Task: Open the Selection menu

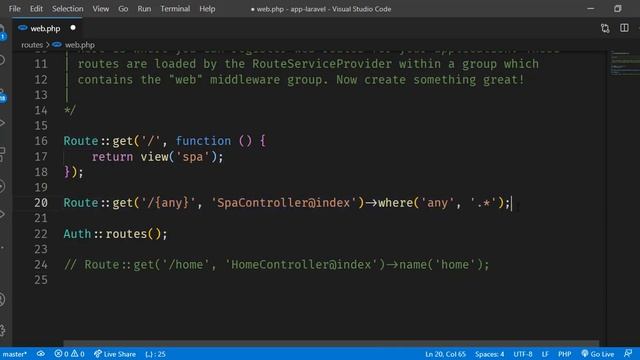Action: click(67, 9)
